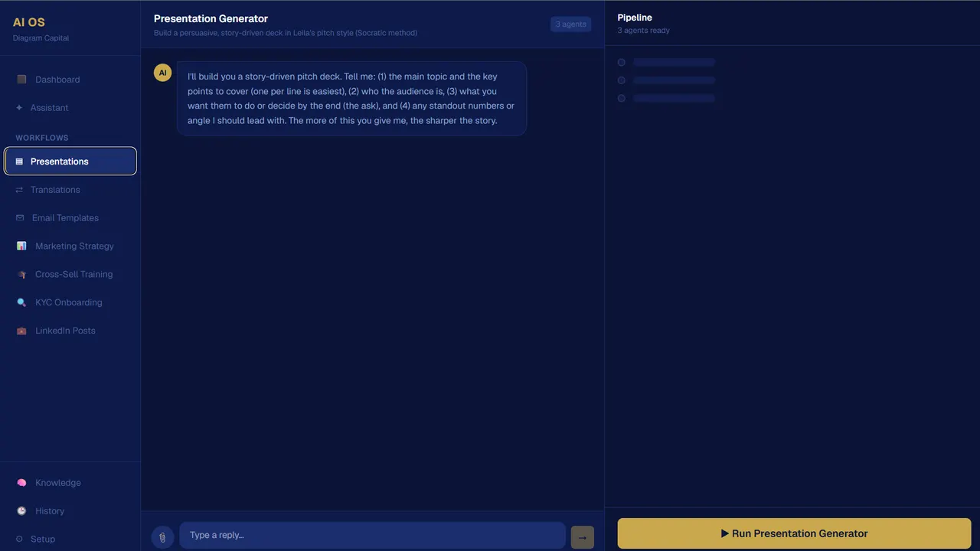Select the third pipeline agent circle
The width and height of the screenshot is (980, 551).
click(x=622, y=98)
